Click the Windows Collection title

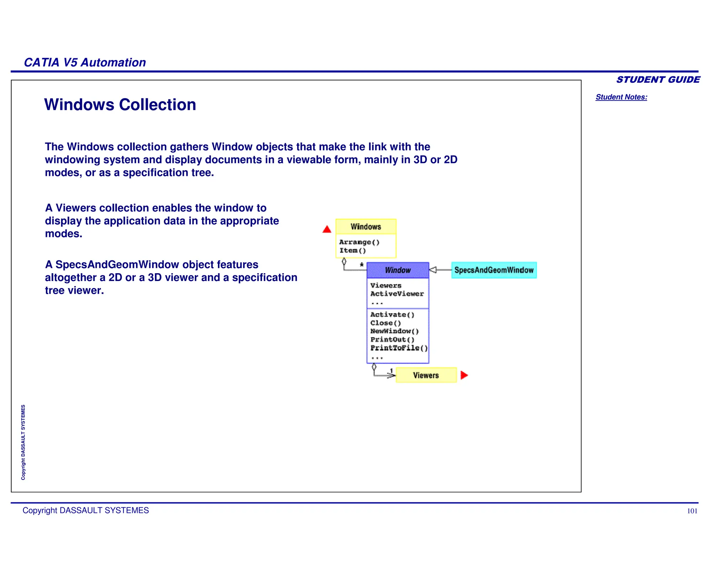120,105
